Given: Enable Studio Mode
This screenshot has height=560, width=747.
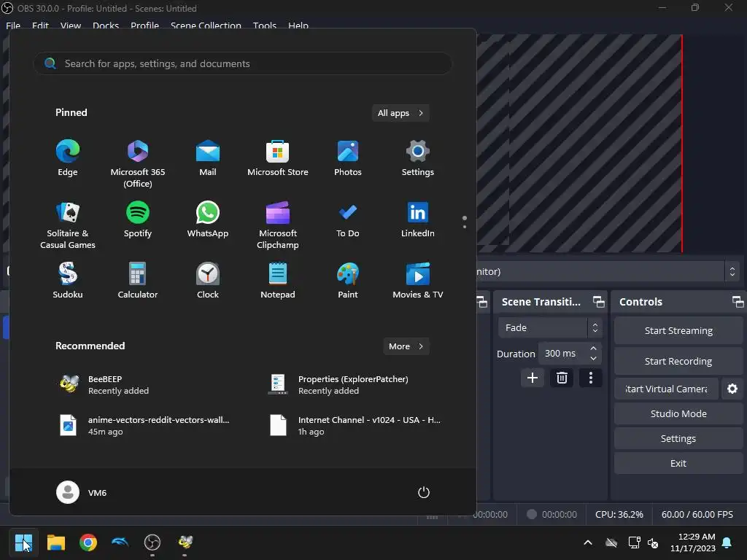Looking at the screenshot, I should (x=678, y=414).
